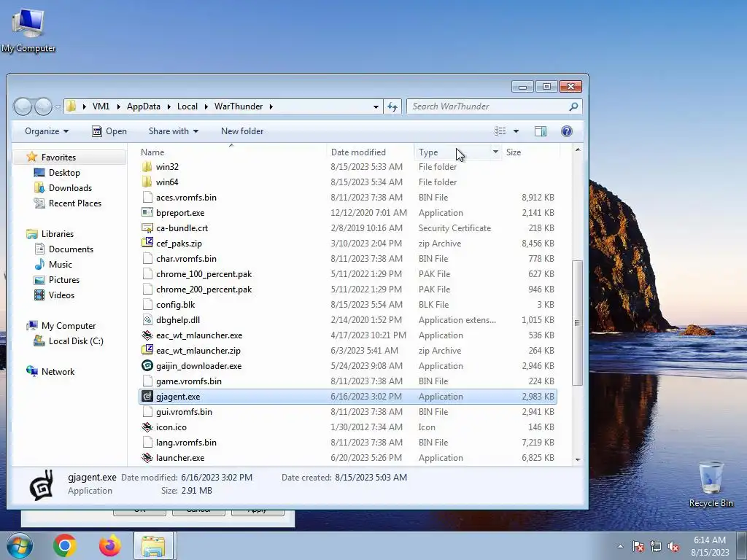
Task: Click the Open toolbar button
Action: tap(109, 131)
